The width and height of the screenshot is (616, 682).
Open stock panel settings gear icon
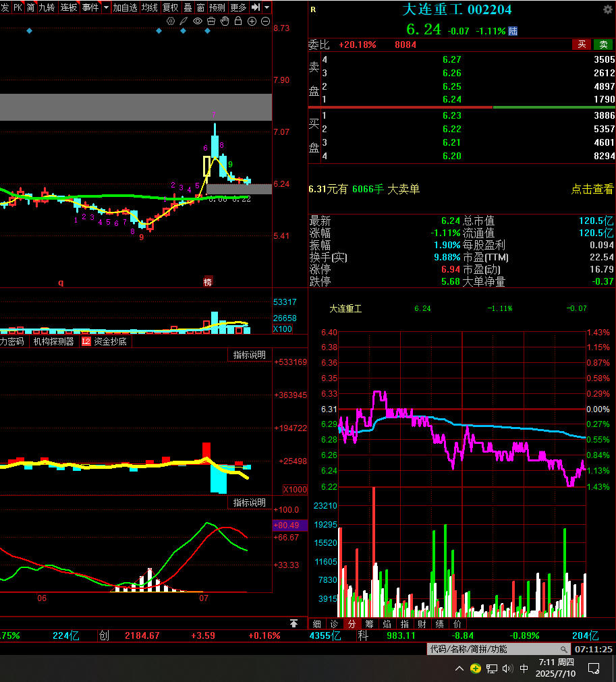pyautogui.click(x=608, y=9)
